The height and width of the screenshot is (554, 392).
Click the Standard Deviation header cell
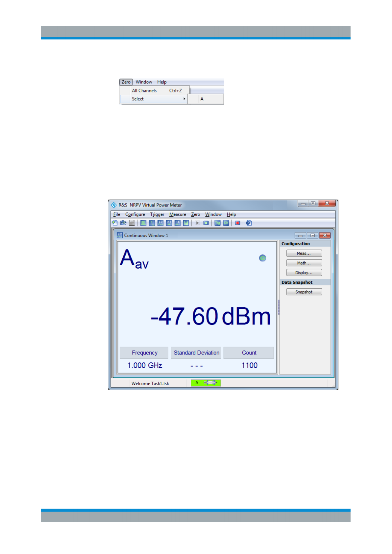196,352
